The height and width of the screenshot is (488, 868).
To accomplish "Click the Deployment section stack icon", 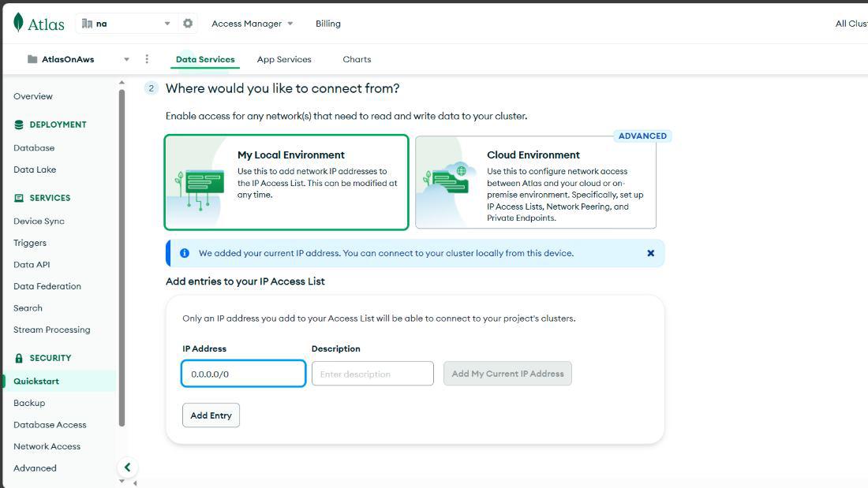I will click(19, 125).
